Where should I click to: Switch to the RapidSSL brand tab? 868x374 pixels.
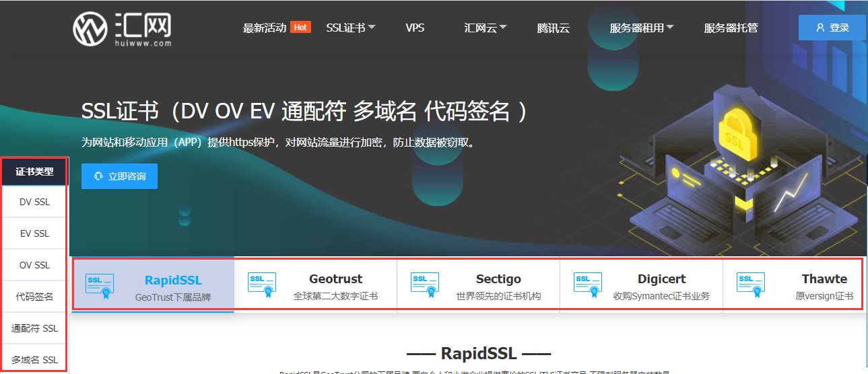pyautogui.click(x=154, y=285)
